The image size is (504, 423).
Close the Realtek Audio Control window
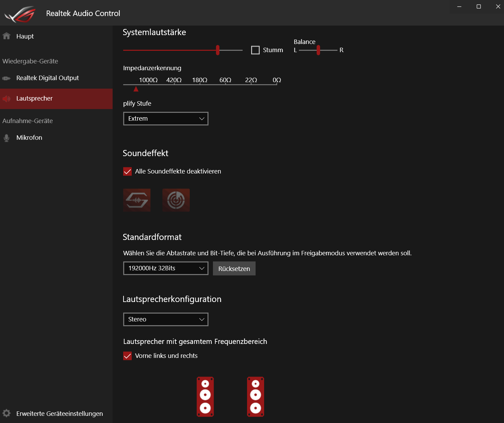pos(498,6)
